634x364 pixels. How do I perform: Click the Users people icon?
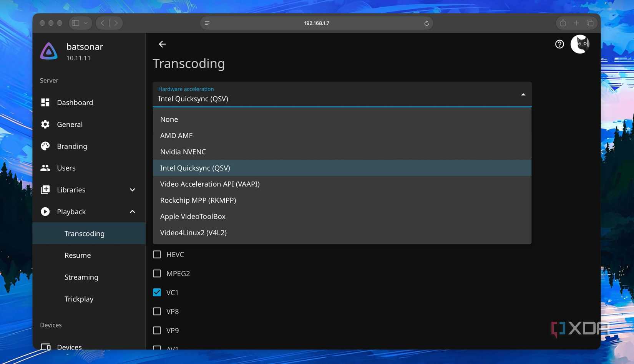45,168
